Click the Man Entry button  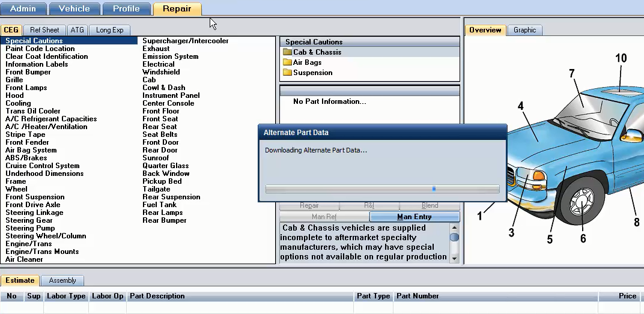(414, 217)
